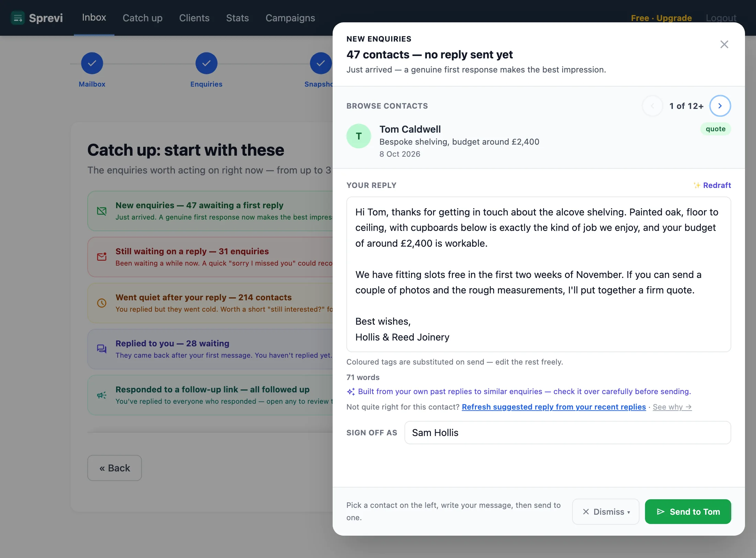This screenshot has width=756, height=558.
Task: Click the sparkle icon beside 'Built from your own past replies'
Action: [x=351, y=392]
